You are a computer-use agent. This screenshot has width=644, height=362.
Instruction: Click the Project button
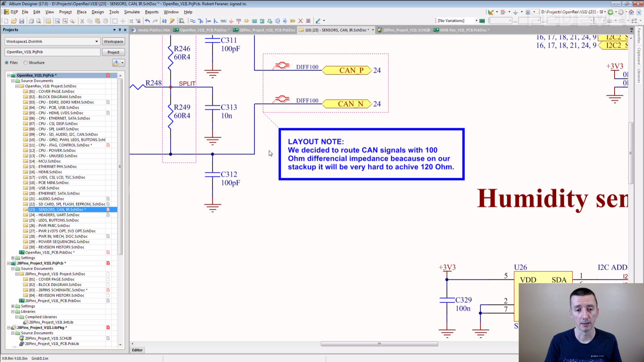113,52
